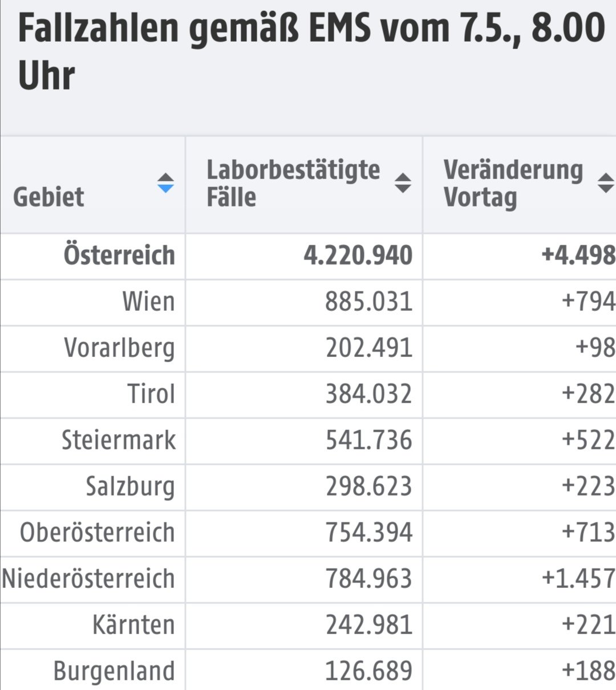Select the Kärnten row label
This screenshot has height=690, width=616.
point(133,624)
